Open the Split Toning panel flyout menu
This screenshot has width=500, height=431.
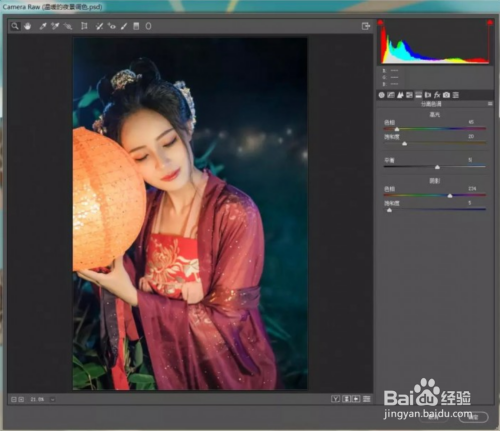490,104
